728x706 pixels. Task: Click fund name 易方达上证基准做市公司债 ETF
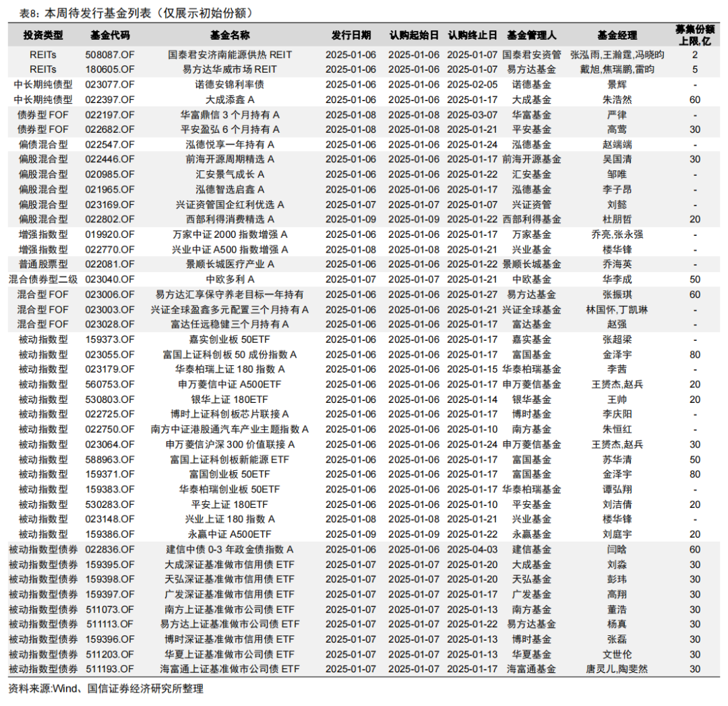pyautogui.click(x=230, y=624)
